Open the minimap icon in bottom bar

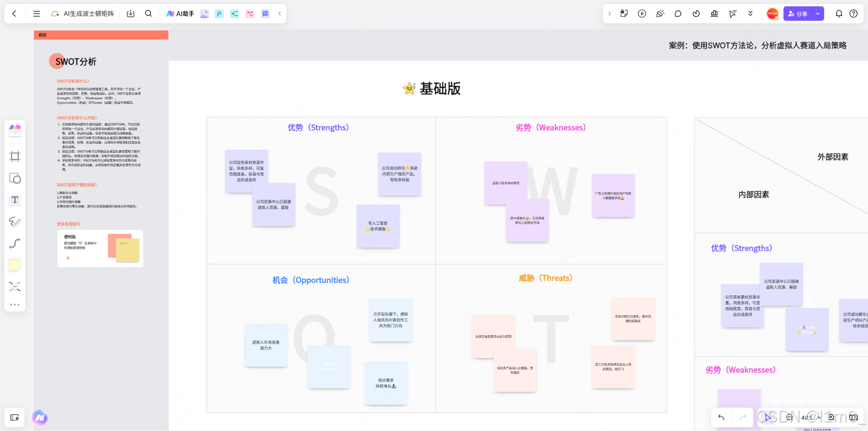click(854, 417)
